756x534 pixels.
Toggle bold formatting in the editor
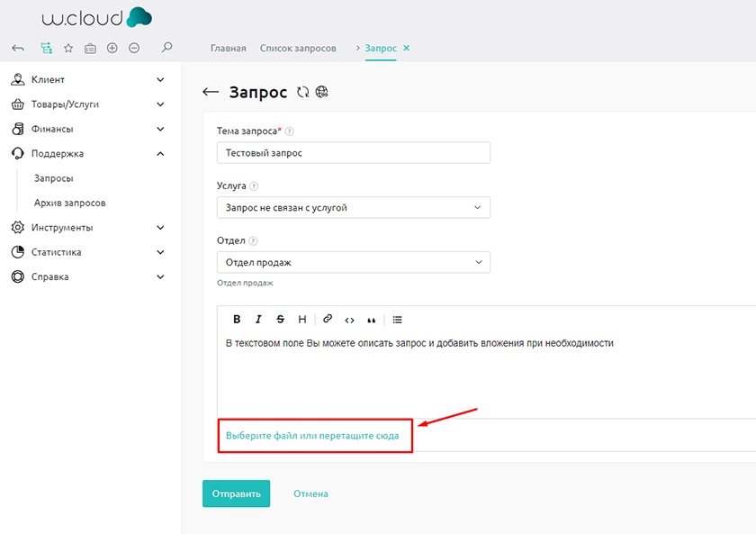pyautogui.click(x=237, y=319)
